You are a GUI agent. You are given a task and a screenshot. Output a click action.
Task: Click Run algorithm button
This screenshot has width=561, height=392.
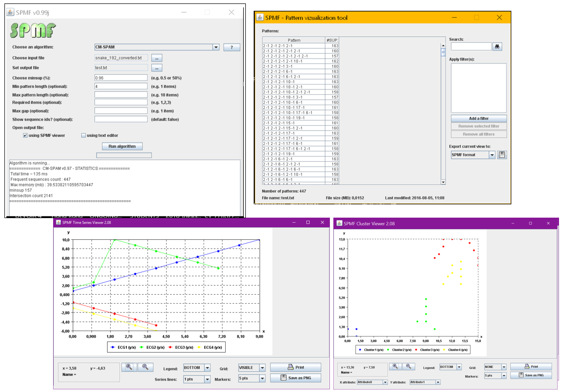click(x=122, y=146)
